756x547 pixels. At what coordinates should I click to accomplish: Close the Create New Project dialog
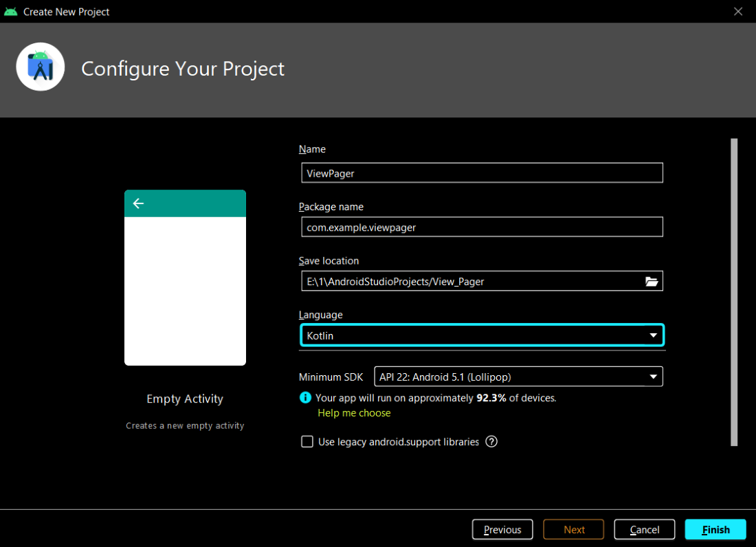tap(737, 12)
